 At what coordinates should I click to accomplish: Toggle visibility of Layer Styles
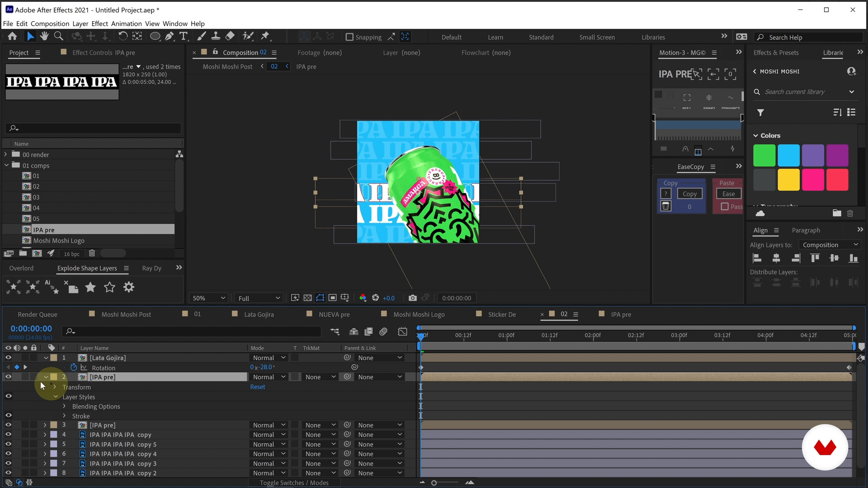point(8,396)
